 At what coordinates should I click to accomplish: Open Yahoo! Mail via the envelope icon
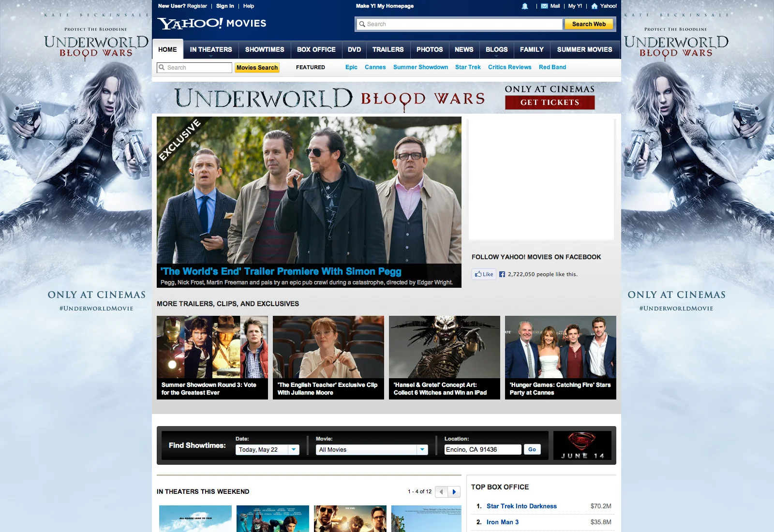(544, 6)
